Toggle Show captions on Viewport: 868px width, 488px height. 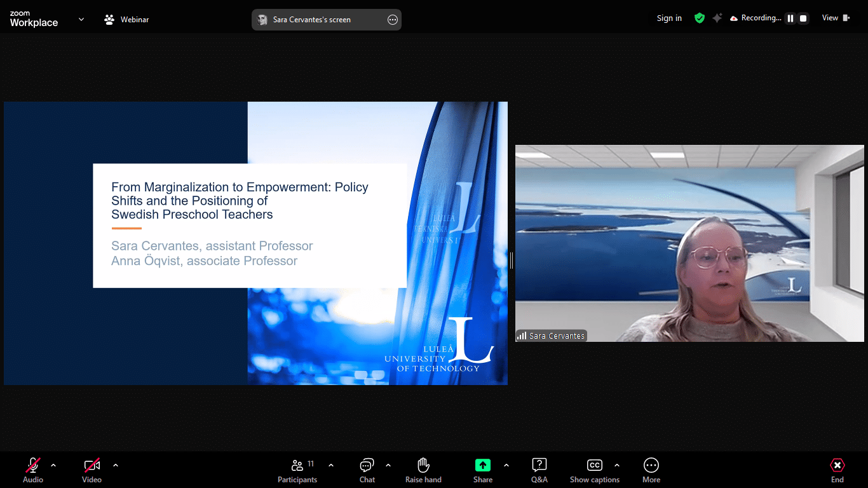click(594, 470)
